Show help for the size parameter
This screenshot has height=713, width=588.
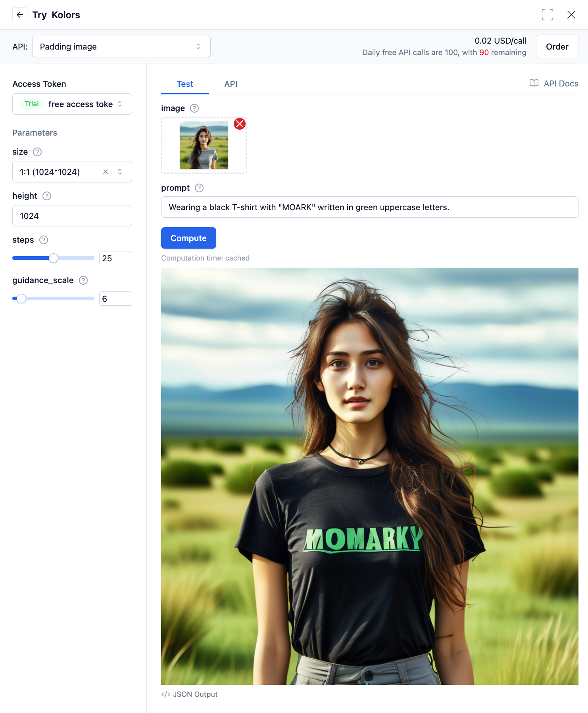[37, 152]
